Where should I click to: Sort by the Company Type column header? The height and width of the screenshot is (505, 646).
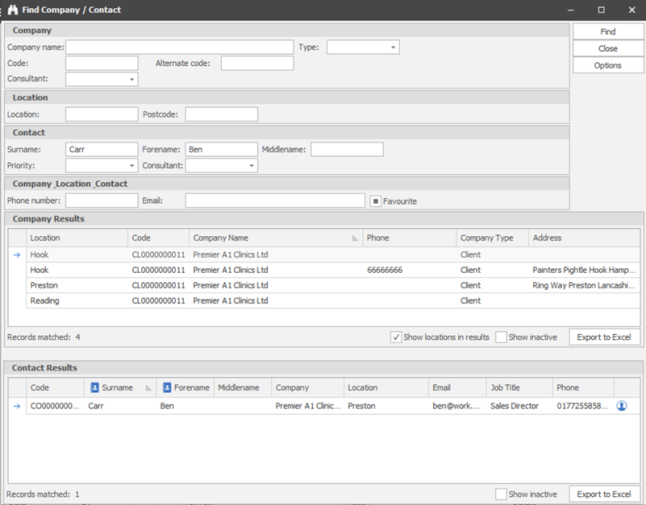487,239
